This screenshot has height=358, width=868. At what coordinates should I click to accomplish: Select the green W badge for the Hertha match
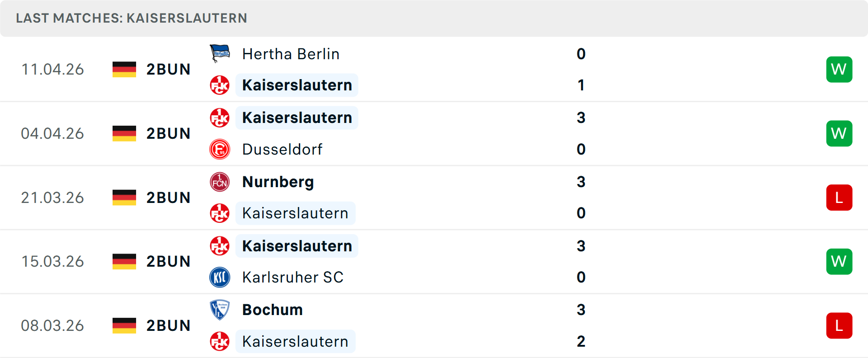click(840, 69)
